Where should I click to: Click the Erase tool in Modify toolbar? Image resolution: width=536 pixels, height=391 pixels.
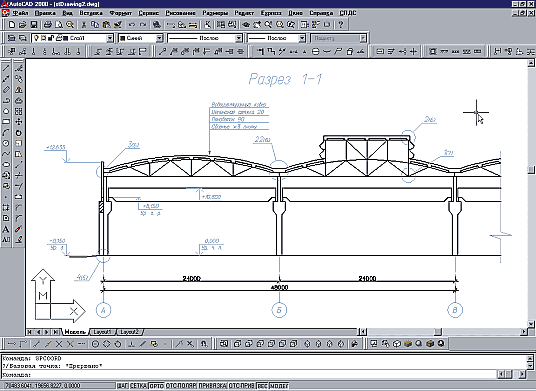tap(19, 68)
